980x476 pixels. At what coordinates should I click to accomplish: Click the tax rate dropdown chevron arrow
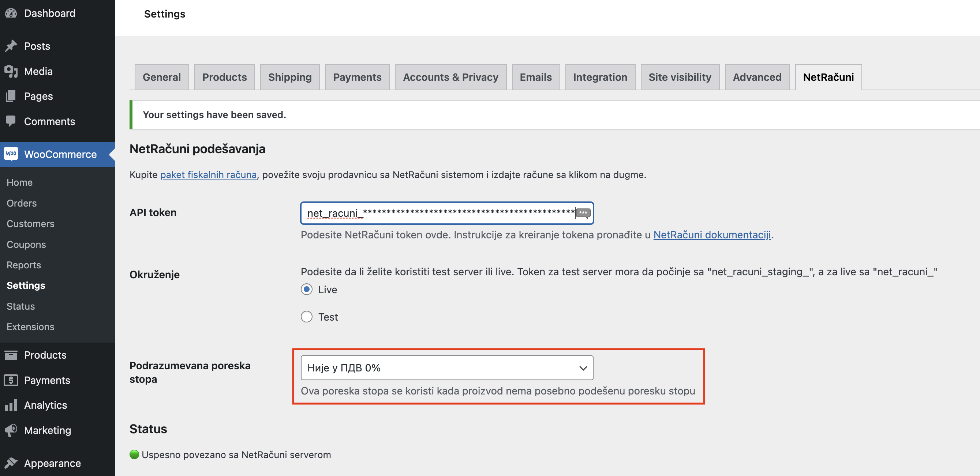coord(583,368)
